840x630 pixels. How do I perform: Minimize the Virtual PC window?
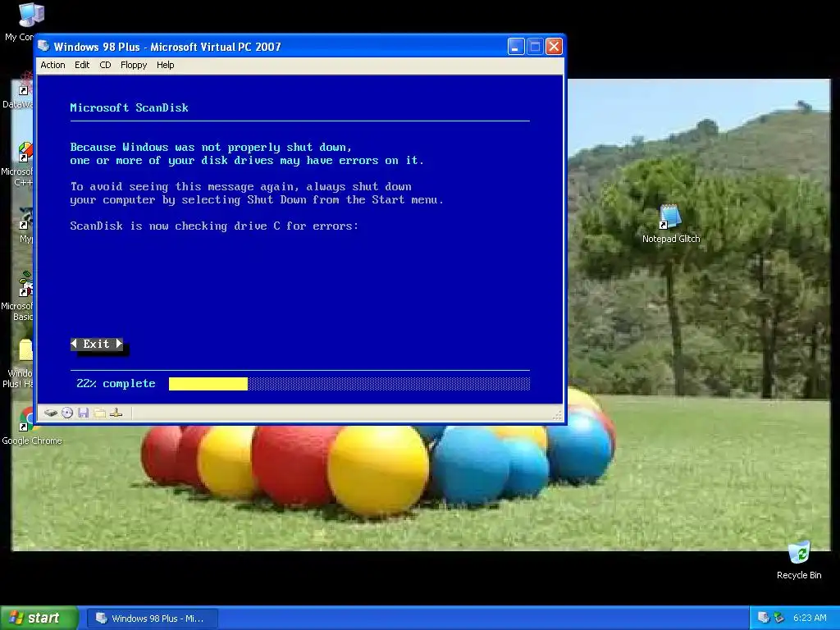[515, 47]
